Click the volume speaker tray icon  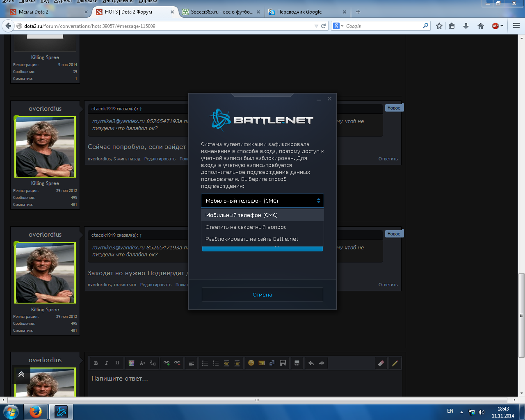[482, 412]
